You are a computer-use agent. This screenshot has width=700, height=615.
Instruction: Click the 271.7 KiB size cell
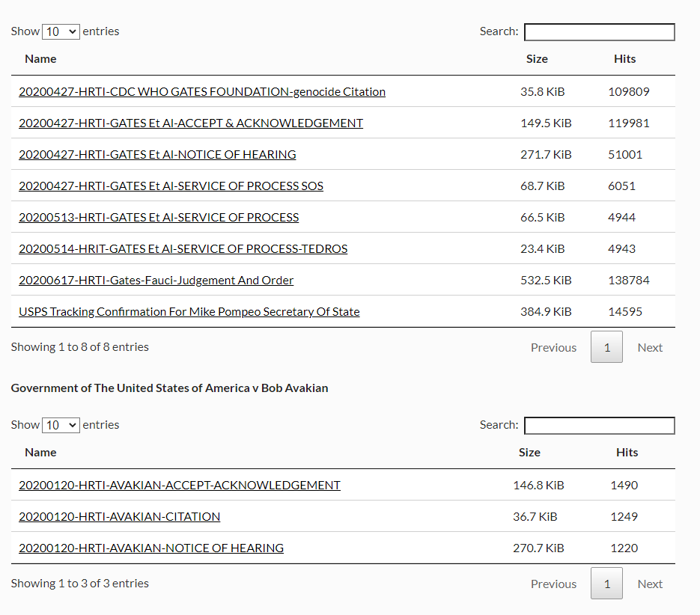coord(546,155)
